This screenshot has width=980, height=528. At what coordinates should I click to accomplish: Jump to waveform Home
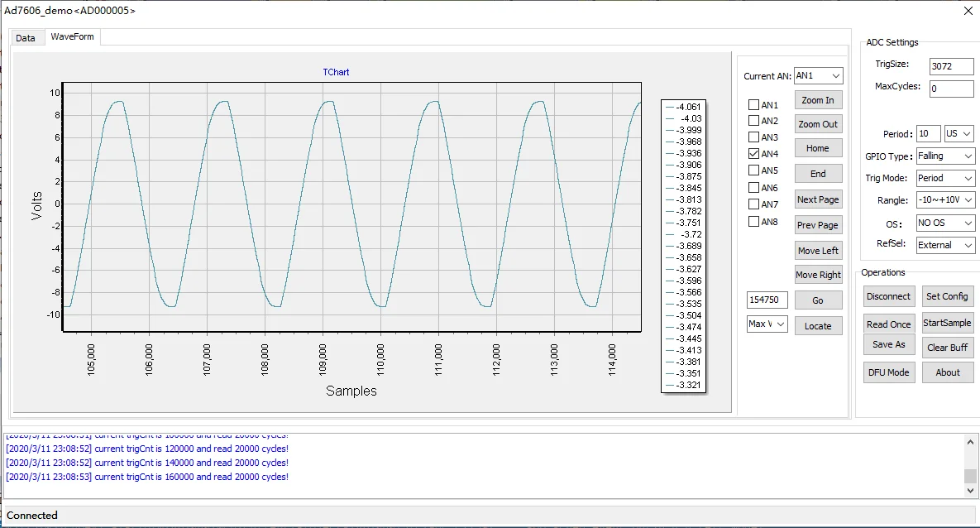818,148
